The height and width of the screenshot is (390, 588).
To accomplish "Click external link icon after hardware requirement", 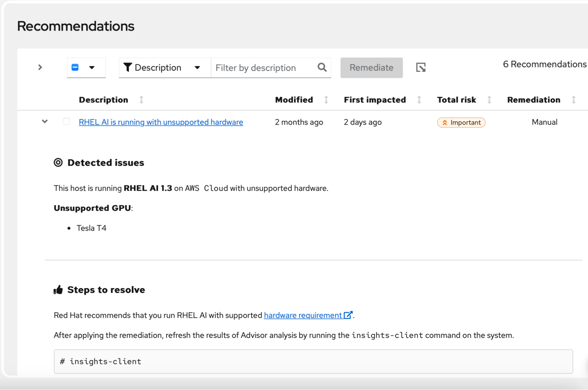I will pyautogui.click(x=348, y=315).
